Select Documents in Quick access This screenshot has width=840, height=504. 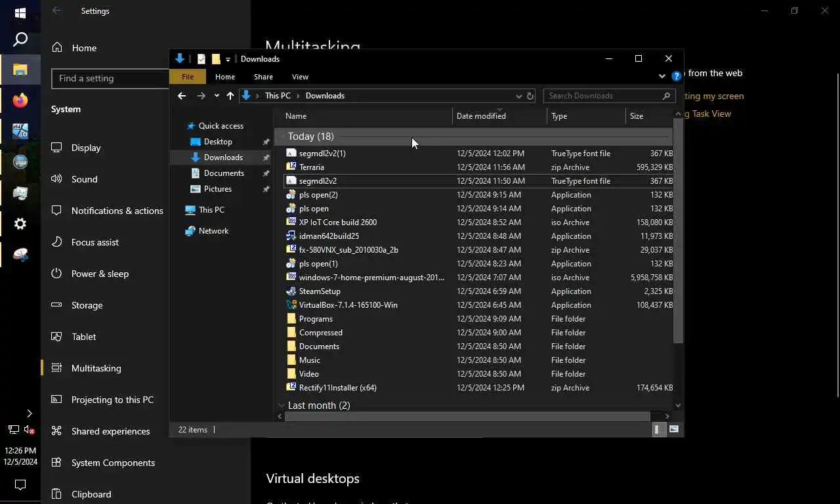(x=224, y=173)
